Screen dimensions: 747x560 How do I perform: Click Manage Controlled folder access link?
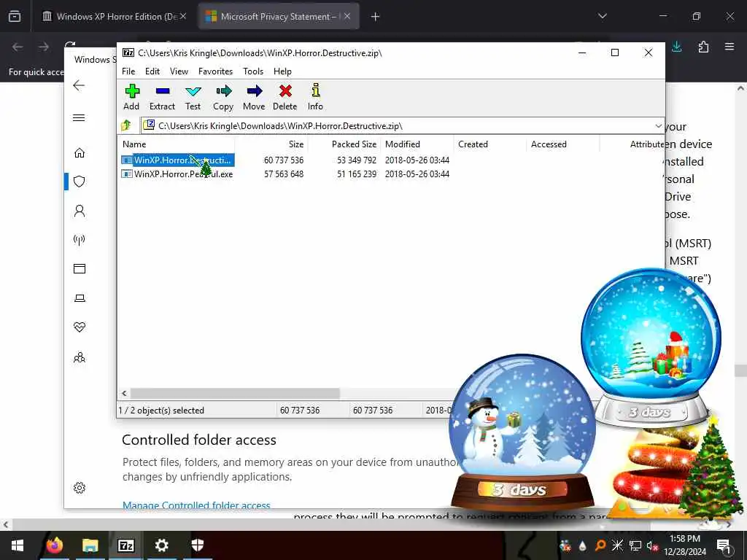[x=196, y=505]
